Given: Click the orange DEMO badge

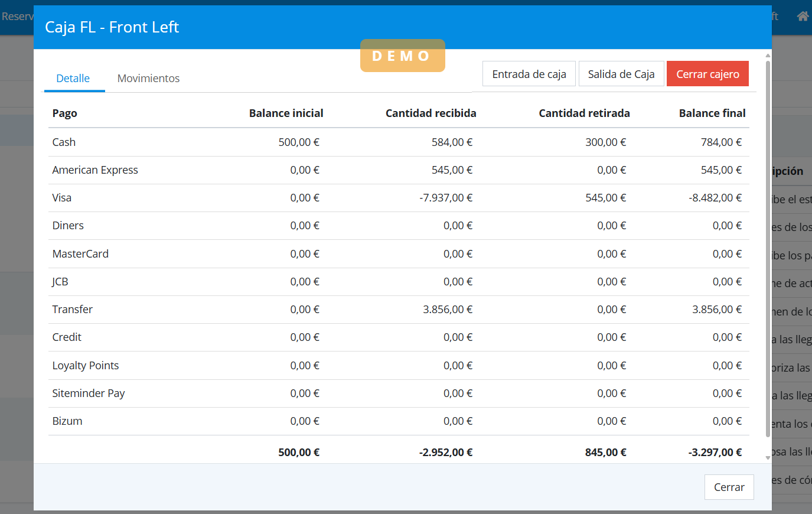Looking at the screenshot, I should pos(402,56).
